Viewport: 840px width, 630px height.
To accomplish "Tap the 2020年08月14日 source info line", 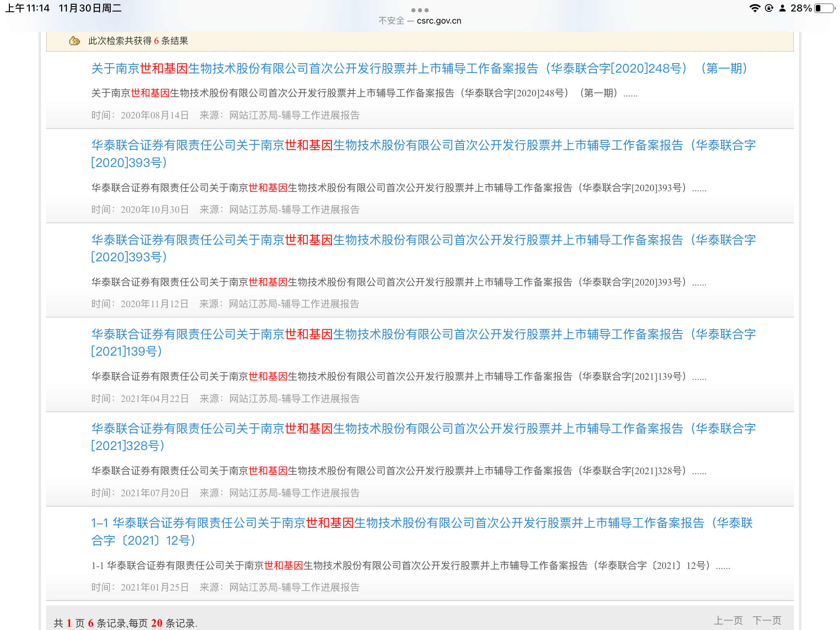I will (225, 115).
